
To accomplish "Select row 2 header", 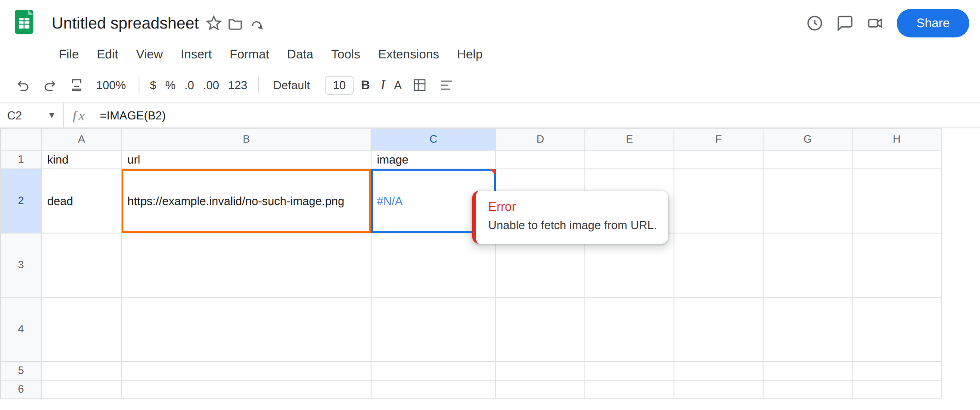I will tap(21, 201).
